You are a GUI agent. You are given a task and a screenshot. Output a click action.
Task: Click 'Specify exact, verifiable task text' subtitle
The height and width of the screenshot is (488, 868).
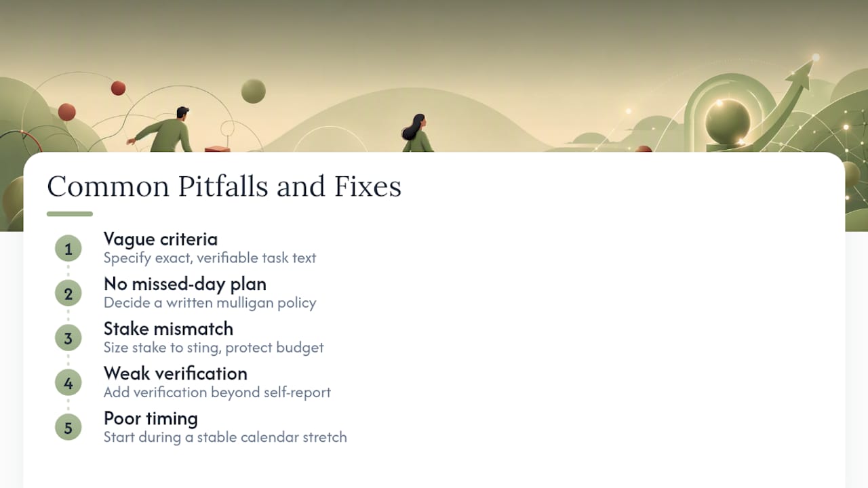210,258
